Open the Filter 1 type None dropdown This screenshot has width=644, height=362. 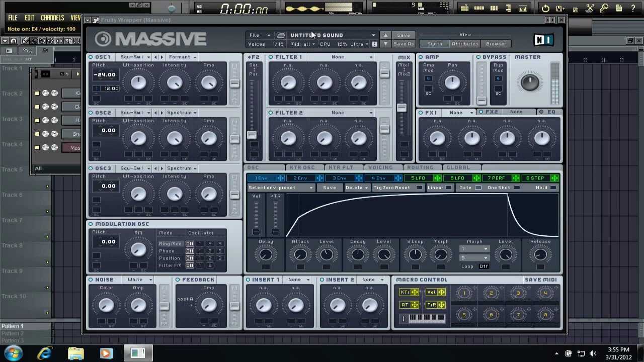340,57
